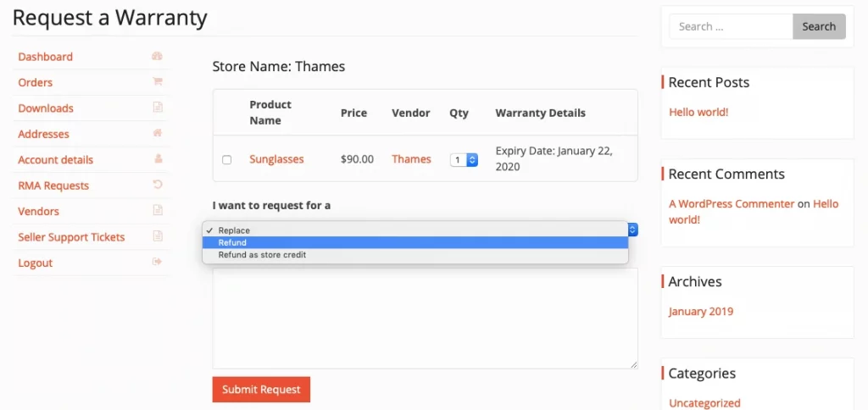Click the Search text field
This screenshot has width=868, height=410.
[732, 26]
